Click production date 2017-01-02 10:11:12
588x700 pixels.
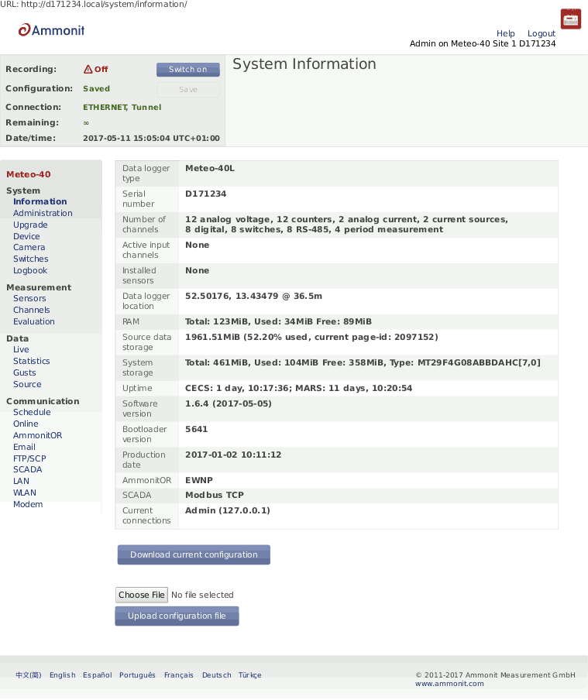[x=233, y=455]
